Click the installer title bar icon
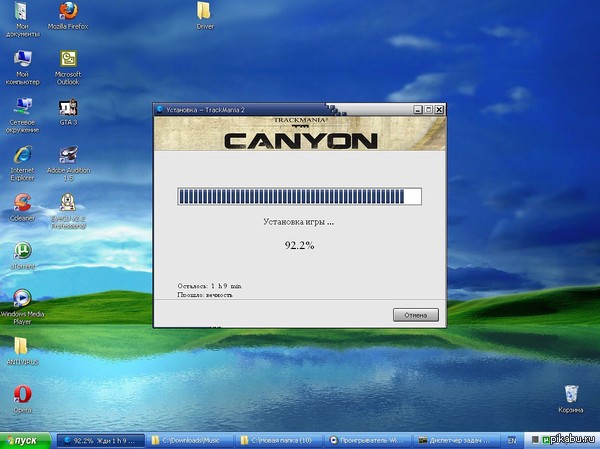 160,109
